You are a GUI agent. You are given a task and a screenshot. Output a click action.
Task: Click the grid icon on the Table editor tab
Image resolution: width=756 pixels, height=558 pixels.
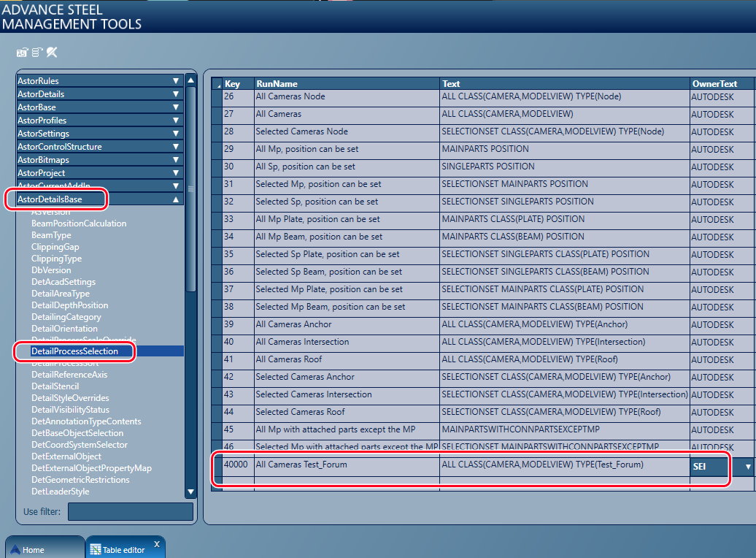97,546
